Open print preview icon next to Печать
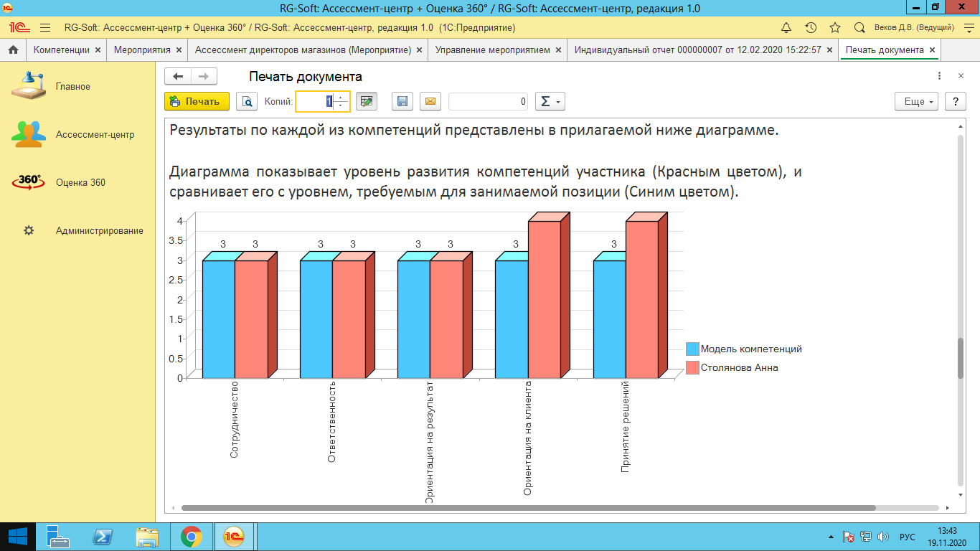The width and height of the screenshot is (980, 551). coord(247,101)
